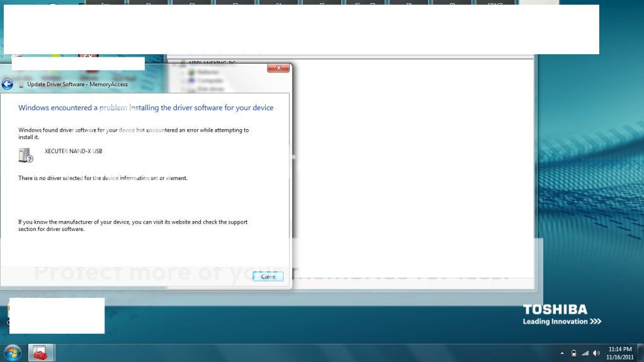Go back using the blue back arrow
Image resolution: width=644 pixels, height=362 pixels.
coord(8,84)
